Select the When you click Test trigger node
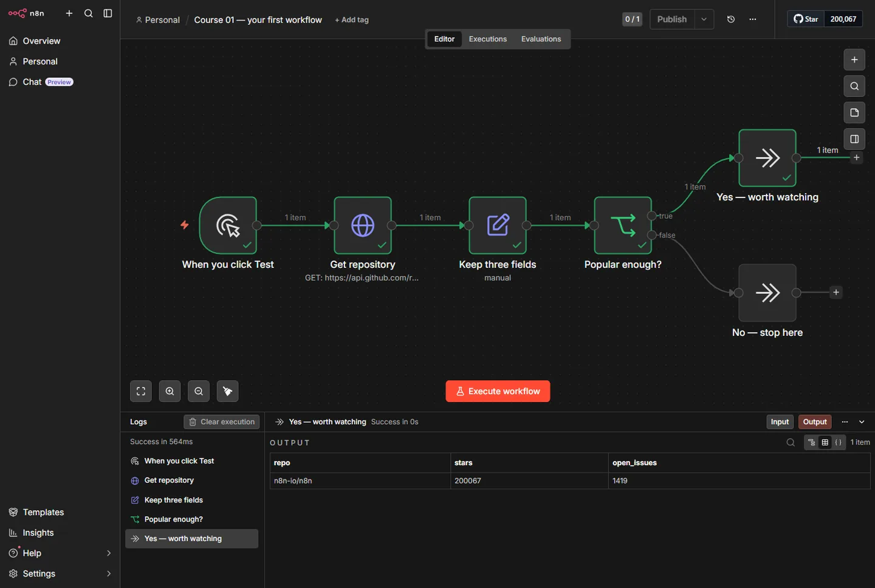The image size is (875, 588). coord(228,225)
